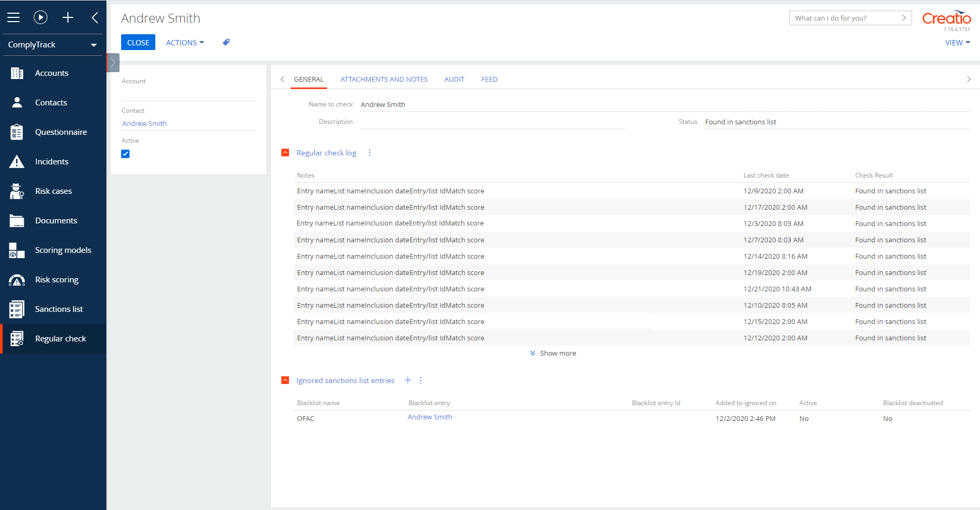The image size is (980, 510).
Task: Open the Risk scoring section
Action: coord(56,279)
